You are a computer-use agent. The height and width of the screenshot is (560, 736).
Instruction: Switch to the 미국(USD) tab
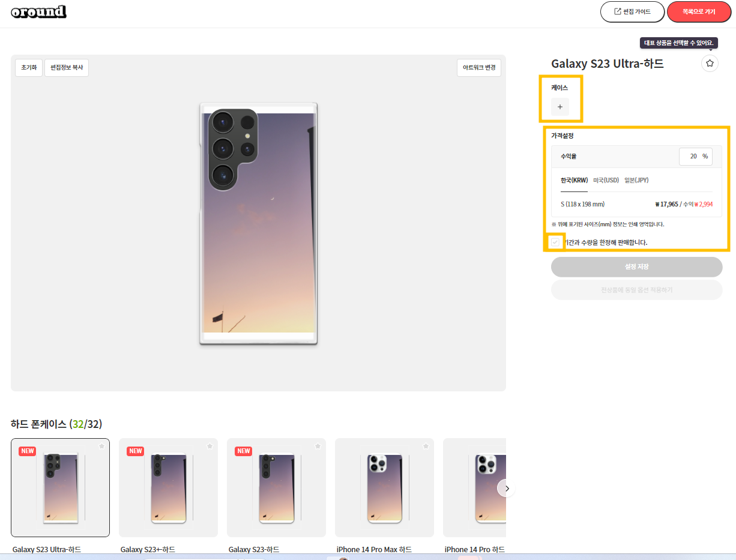tap(606, 180)
